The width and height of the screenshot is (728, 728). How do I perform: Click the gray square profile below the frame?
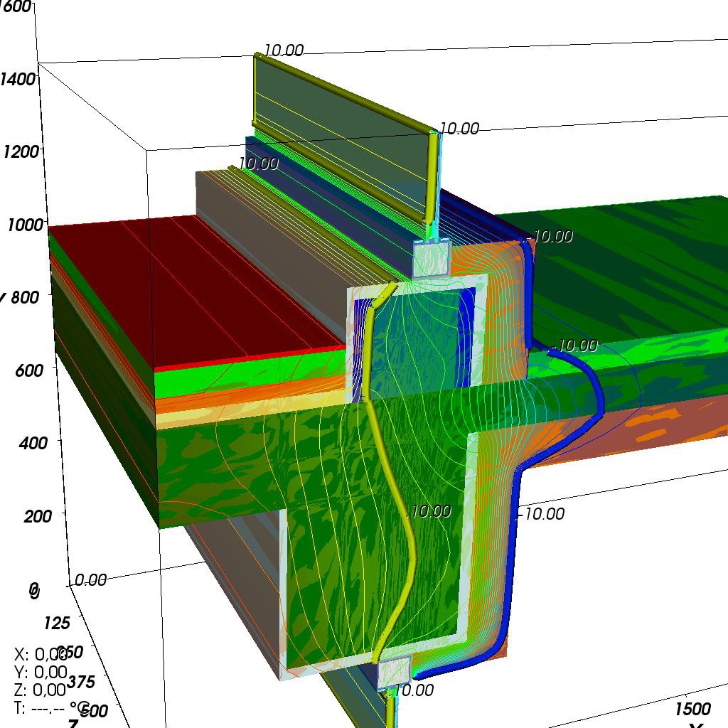393,672
